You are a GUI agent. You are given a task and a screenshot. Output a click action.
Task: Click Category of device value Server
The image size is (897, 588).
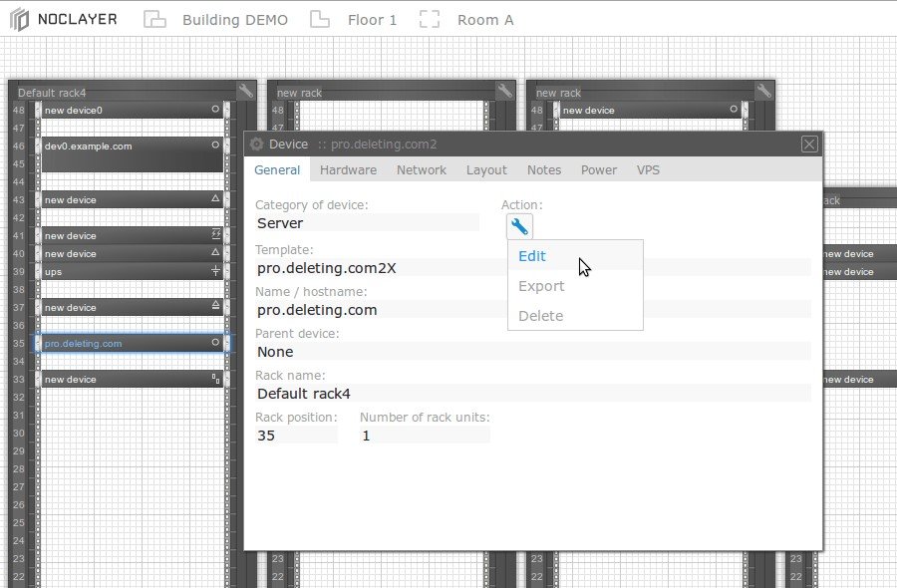point(367,223)
